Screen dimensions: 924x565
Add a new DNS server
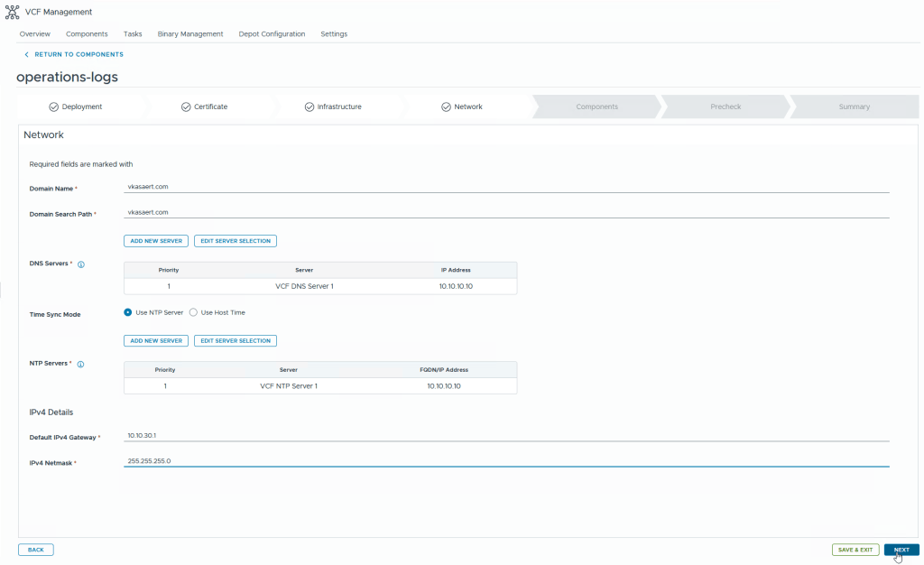coord(156,241)
